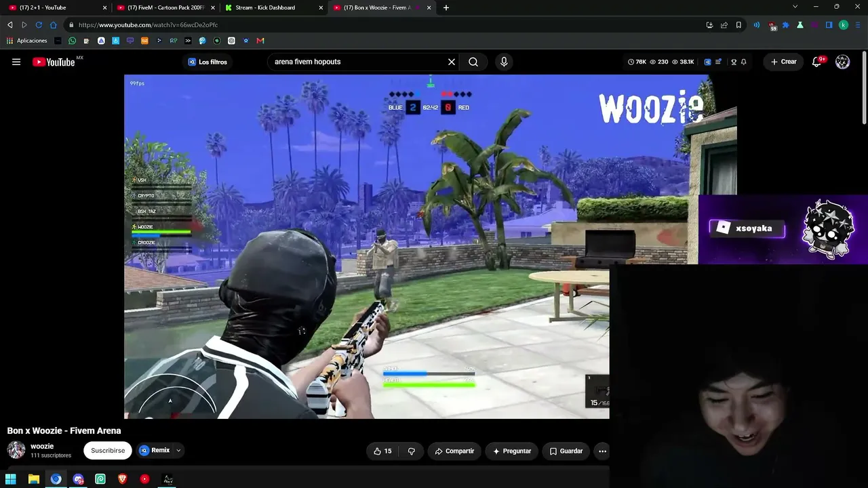The image size is (868, 488).
Task: Share this page from the address bar
Action: [x=724, y=25]
